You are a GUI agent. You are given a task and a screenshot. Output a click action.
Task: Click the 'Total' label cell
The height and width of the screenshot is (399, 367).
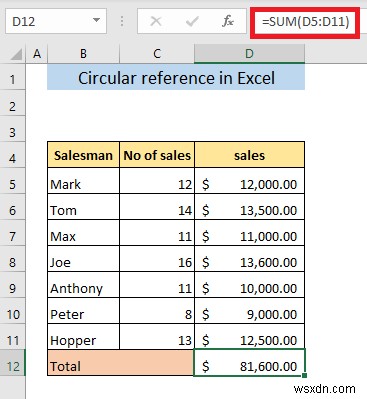(x=120, y=363)
